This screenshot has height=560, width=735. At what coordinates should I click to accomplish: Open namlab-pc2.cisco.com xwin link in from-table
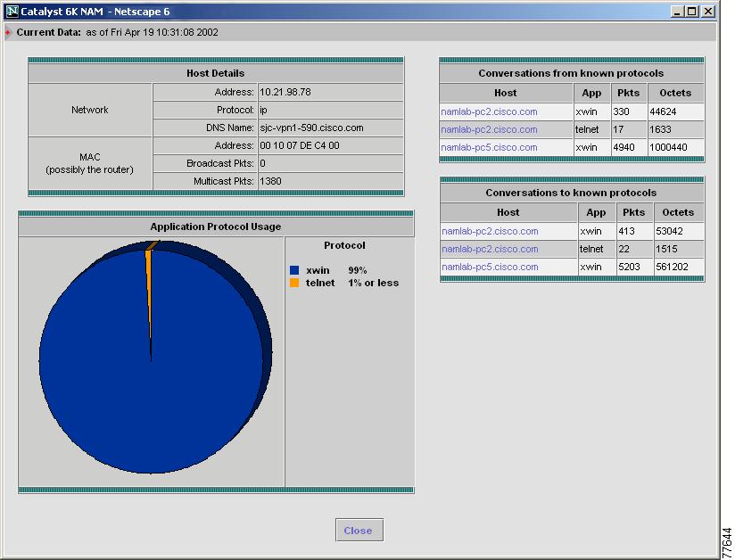click(x=489, y=111)
